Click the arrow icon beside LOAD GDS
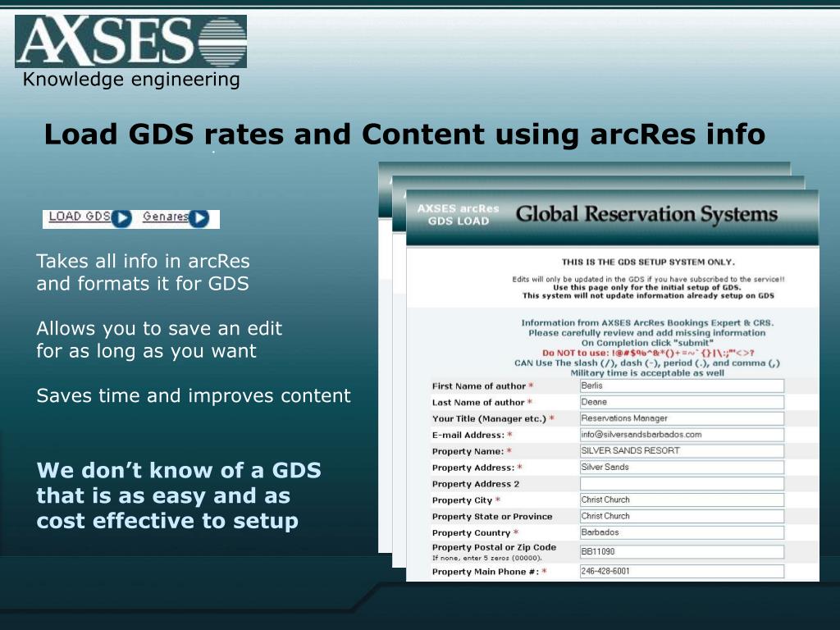The width and height of the screenshot is (840, 630). click(121, 218)
